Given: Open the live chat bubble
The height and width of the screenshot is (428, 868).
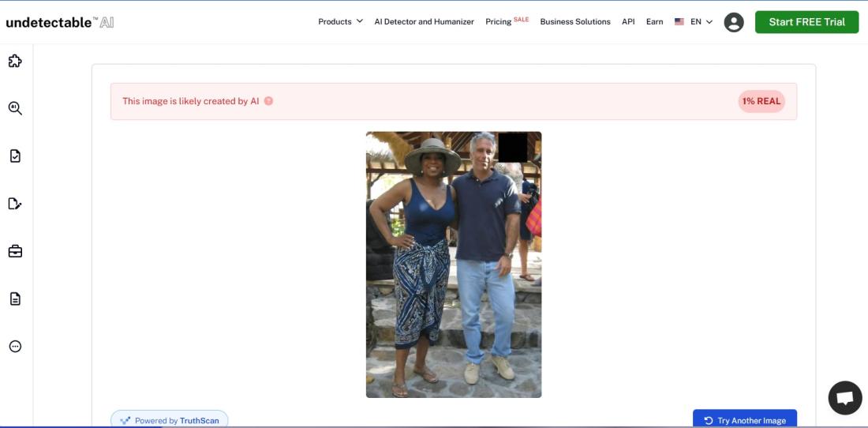Looking at the screenshot, I should coord(844,397).
